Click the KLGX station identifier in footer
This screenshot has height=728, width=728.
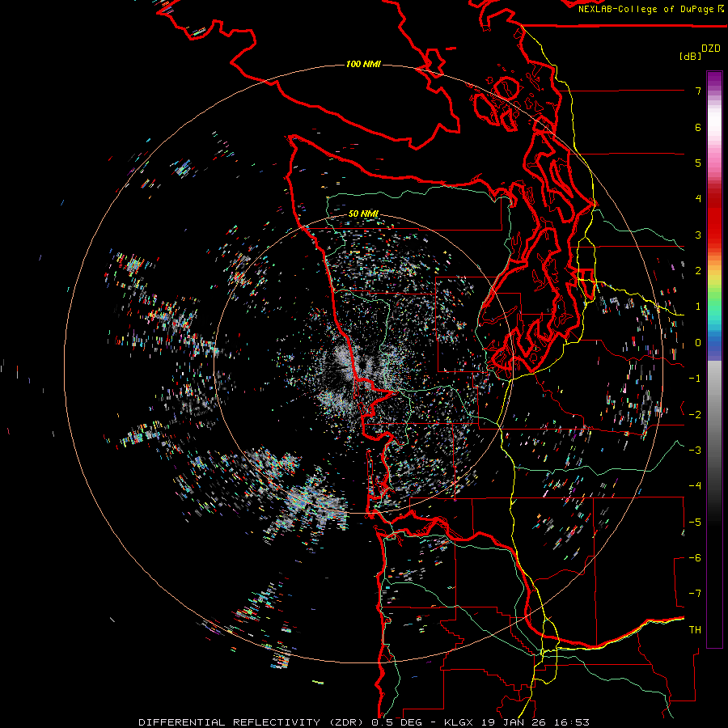(x=460, y=722)
